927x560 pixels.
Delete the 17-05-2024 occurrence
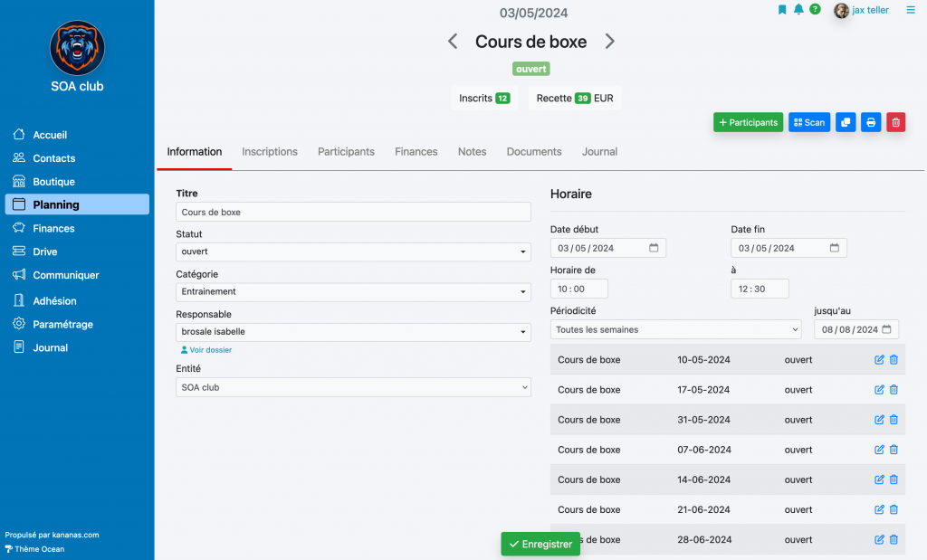point(894,390)
